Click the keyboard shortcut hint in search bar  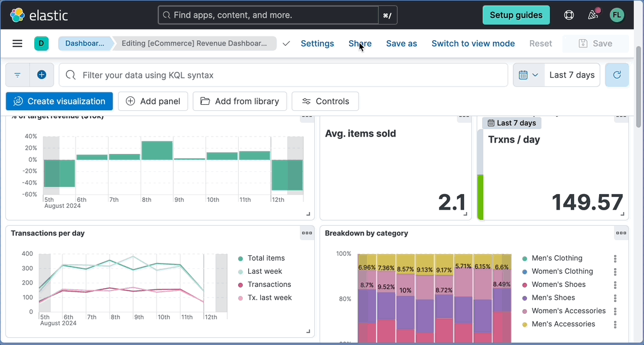(x=387, y=16)
